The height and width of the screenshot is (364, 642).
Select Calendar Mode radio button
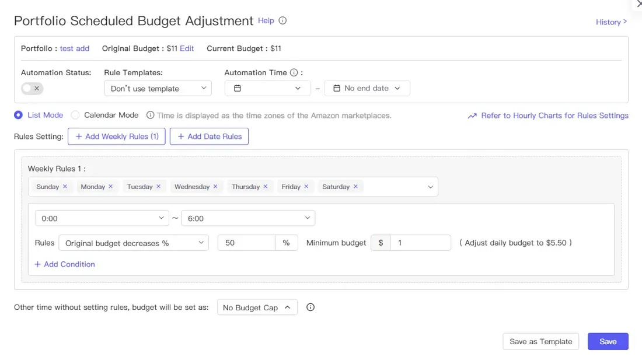[75, 115]
